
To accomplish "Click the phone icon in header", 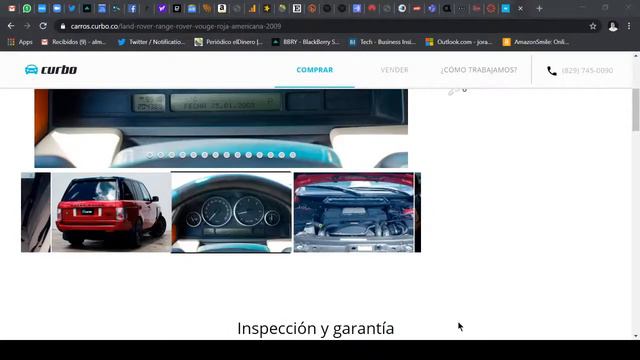I will pyautogui.click(x=552, y=71).
